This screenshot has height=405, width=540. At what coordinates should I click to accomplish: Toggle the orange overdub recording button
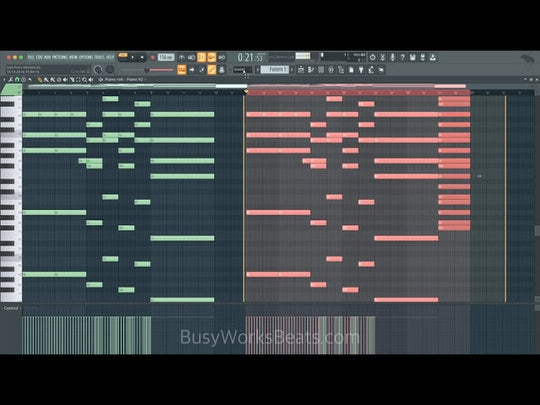(211, 57)
